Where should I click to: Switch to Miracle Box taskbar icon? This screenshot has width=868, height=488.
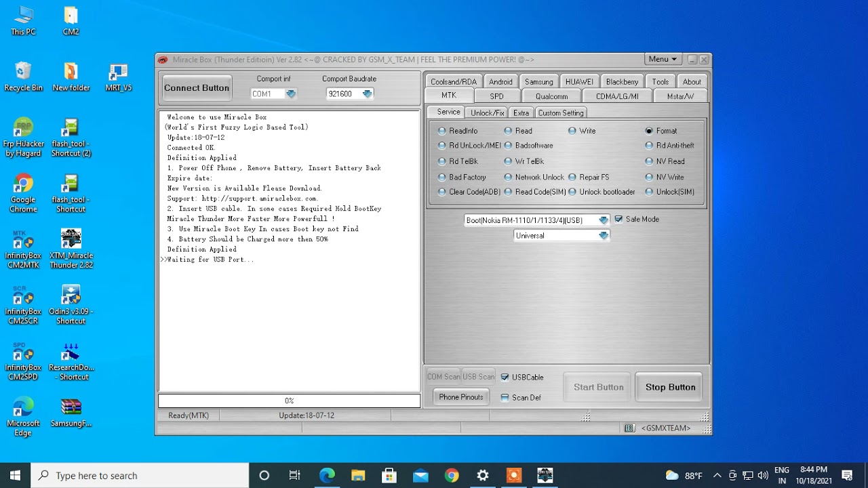pos(545,475)
